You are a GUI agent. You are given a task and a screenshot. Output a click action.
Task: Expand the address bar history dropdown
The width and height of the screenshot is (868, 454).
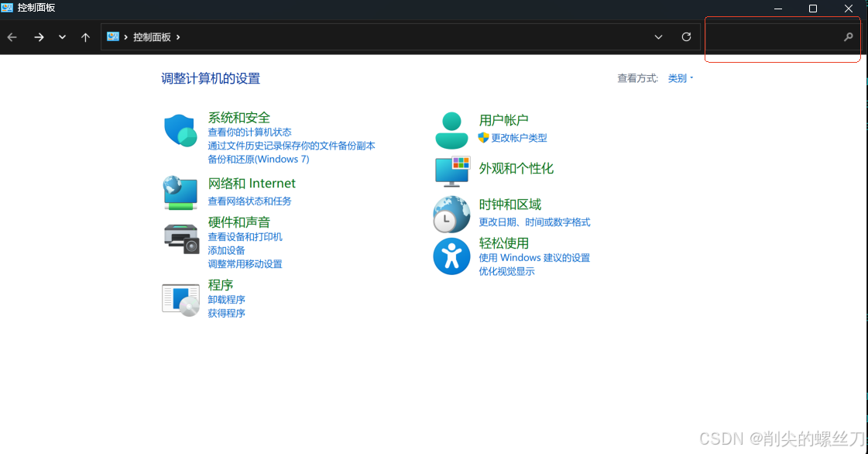point(658,37)
